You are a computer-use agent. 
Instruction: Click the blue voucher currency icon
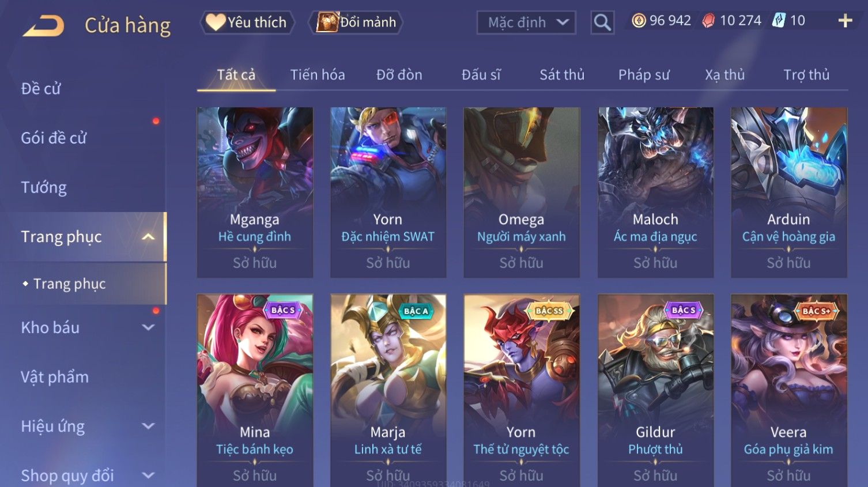(779, 21)
